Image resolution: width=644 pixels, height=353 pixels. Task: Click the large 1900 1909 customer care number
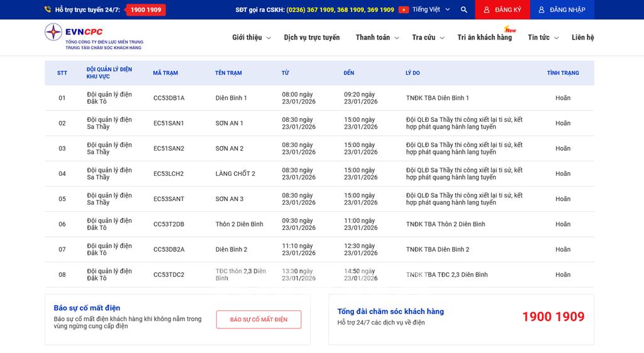553,317
